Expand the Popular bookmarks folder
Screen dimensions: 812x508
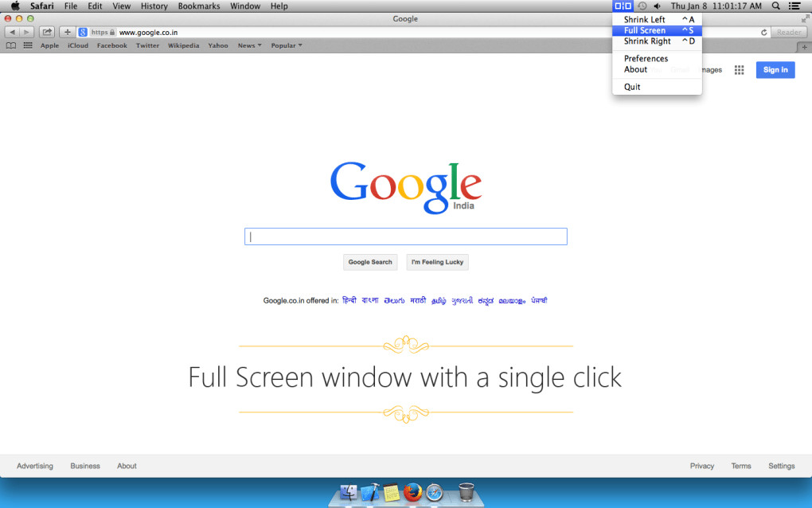click(287, 45)
